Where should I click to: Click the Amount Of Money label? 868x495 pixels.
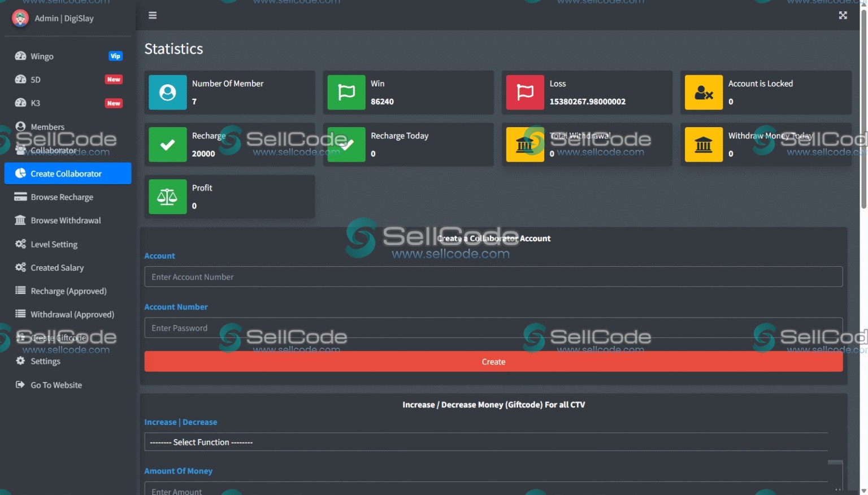[x=178, y=471]
